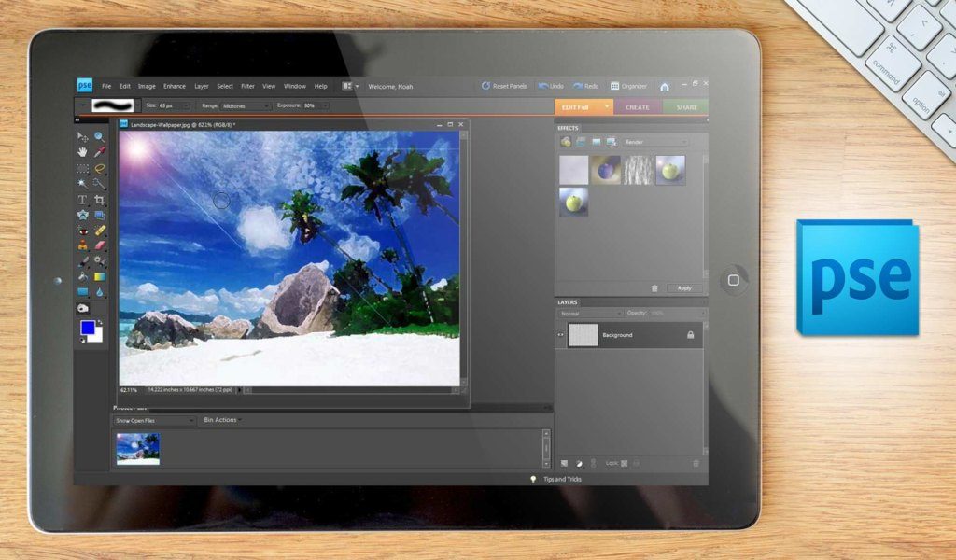
Task: Show Layer Styles in Effects panel
Action: (x=581, y=142)
